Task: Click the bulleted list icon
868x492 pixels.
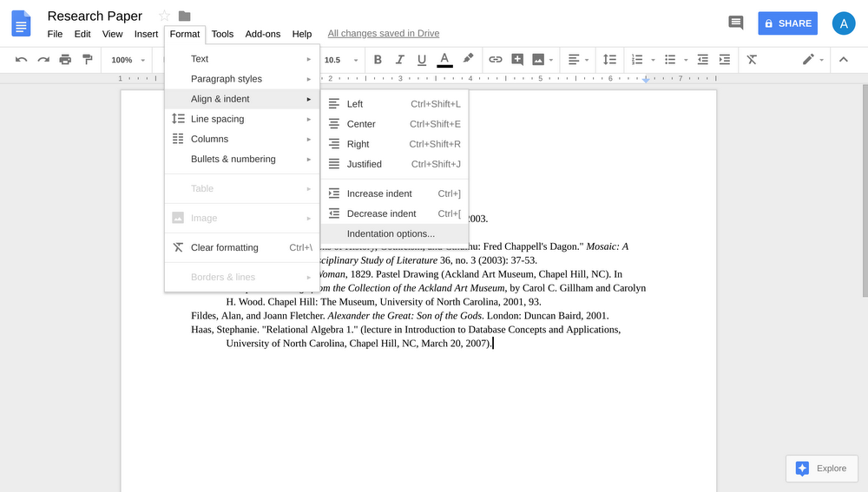Action: pyautogui.click(x=670, y=59)
